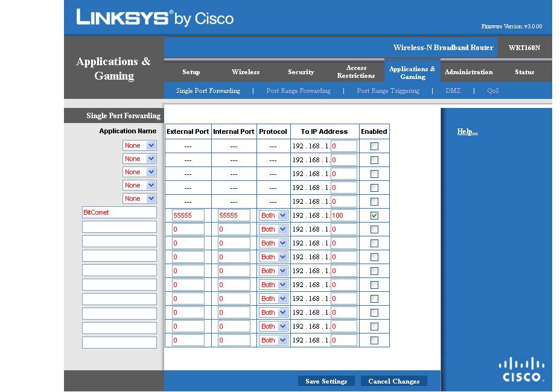This screenshot has width=560, height=392.
Task: Open the Help link
Action: (468, 131)
